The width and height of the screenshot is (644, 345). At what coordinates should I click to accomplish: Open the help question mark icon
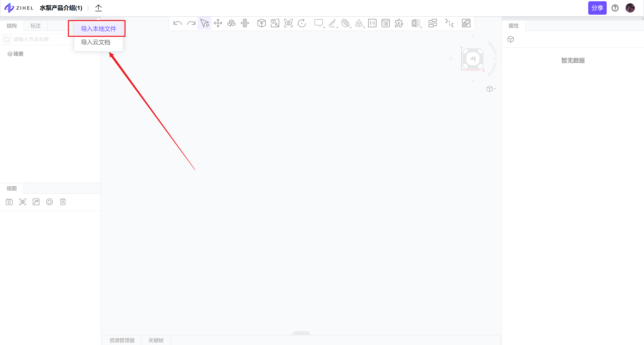(615, 8)
